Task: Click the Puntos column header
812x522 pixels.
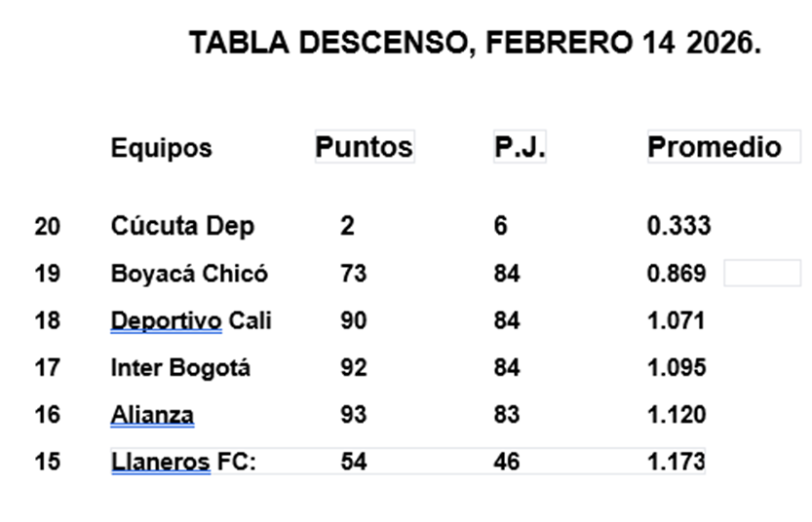Action: (364, 147)
